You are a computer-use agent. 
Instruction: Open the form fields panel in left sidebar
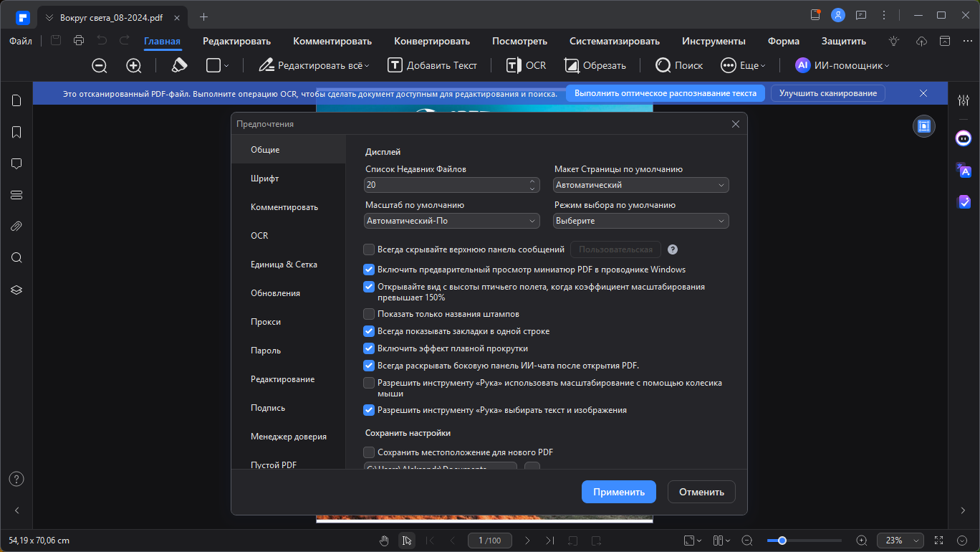point(16,195)
